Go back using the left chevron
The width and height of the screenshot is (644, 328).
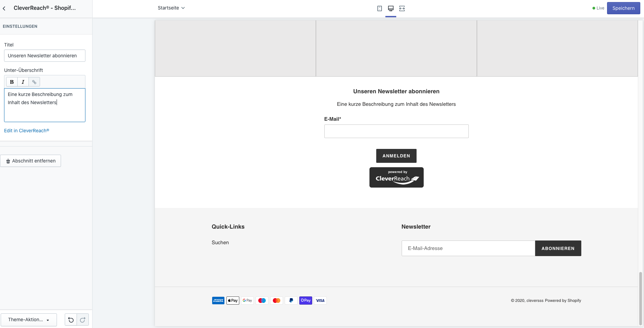(x=4, y=8)
